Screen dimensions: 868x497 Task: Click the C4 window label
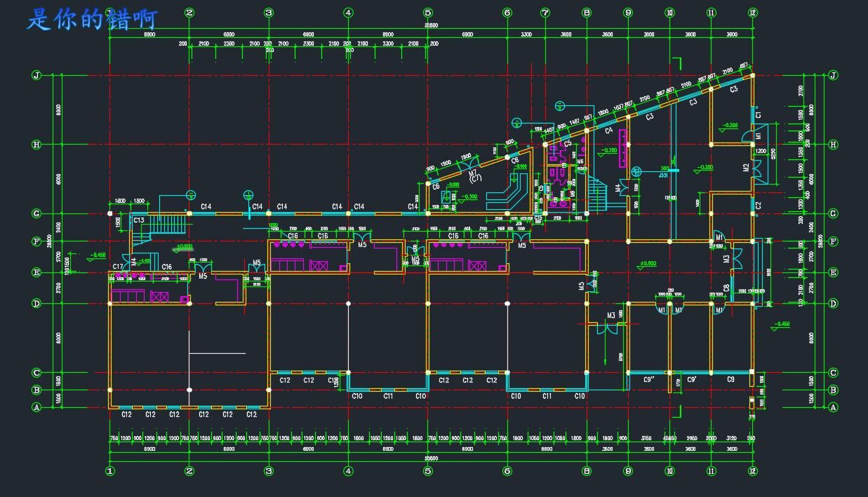(x=608, y=131)
